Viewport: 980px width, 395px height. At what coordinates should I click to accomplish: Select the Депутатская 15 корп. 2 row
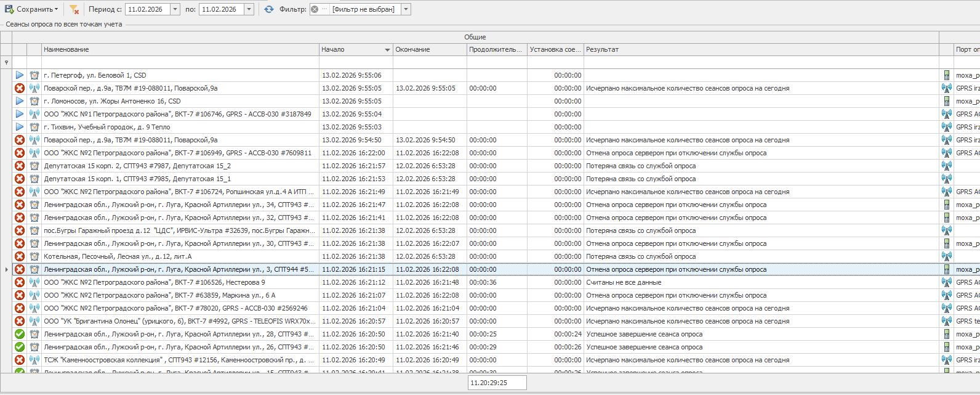click(x=180, y=166)
